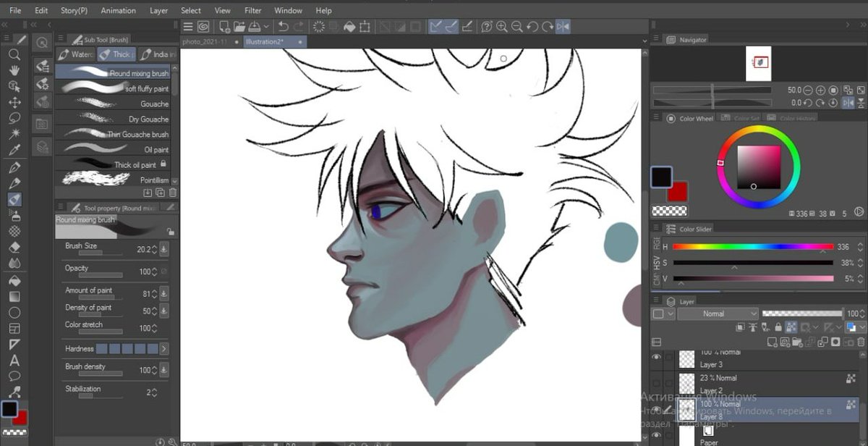The height and width of the screenshot is (446, 868).
Task: Toggle visibility of Layer 2
Action: click(x=657, y=384)
